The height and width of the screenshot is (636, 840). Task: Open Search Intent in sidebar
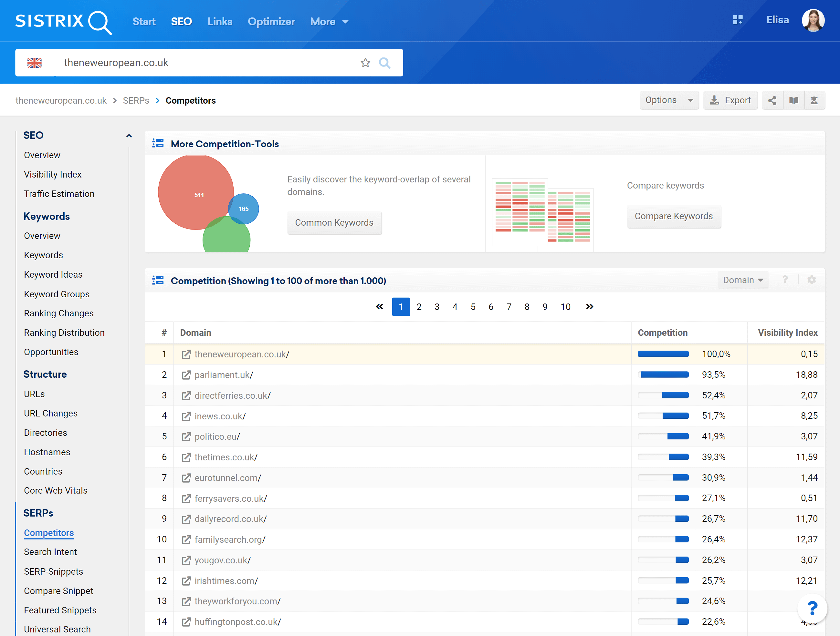coord(50,552)
